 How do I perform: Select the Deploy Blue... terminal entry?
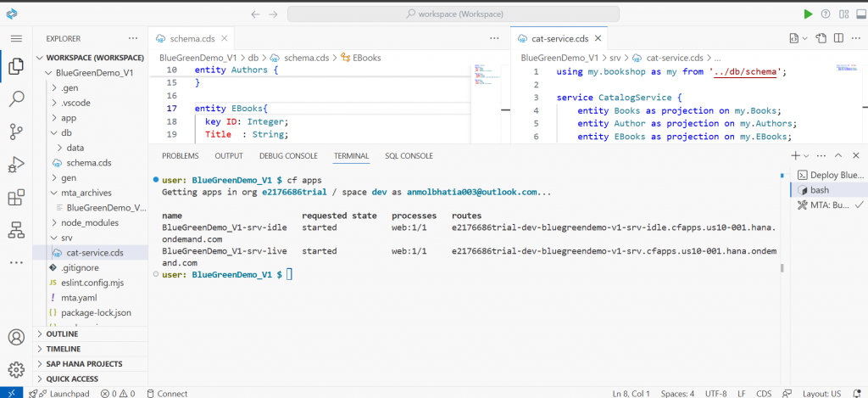point(828,175)
